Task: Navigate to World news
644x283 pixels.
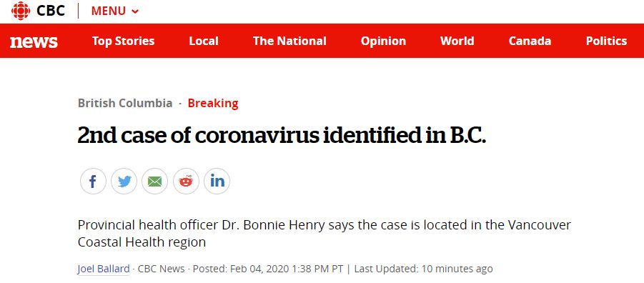Action: point(457,41)
